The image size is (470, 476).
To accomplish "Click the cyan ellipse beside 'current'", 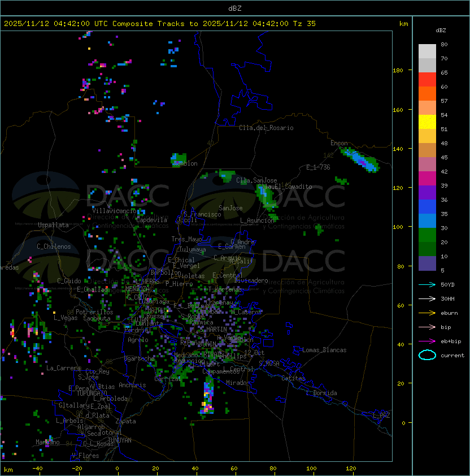I will pos(427,355).
